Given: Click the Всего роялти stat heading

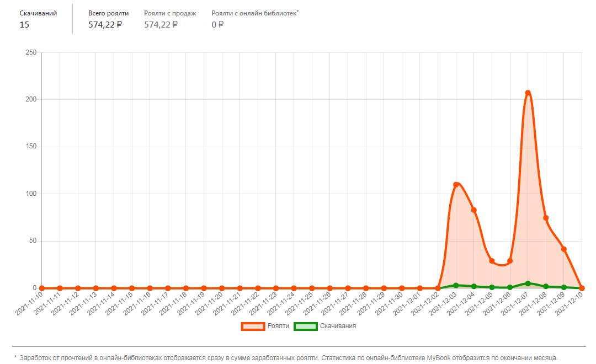Looking at the screenshot, I should pos(108,13).
